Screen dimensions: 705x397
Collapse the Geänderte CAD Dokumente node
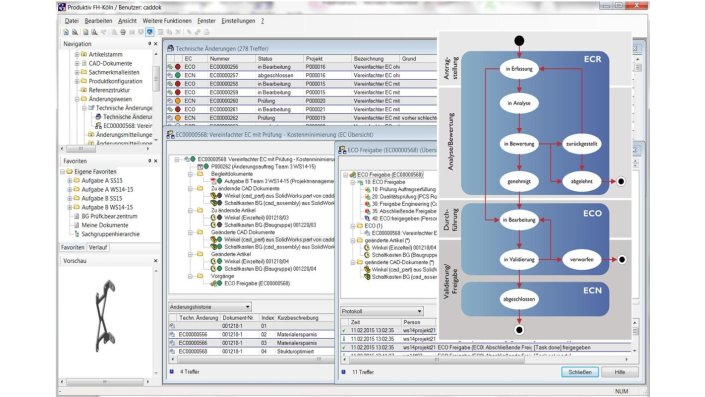191,232
